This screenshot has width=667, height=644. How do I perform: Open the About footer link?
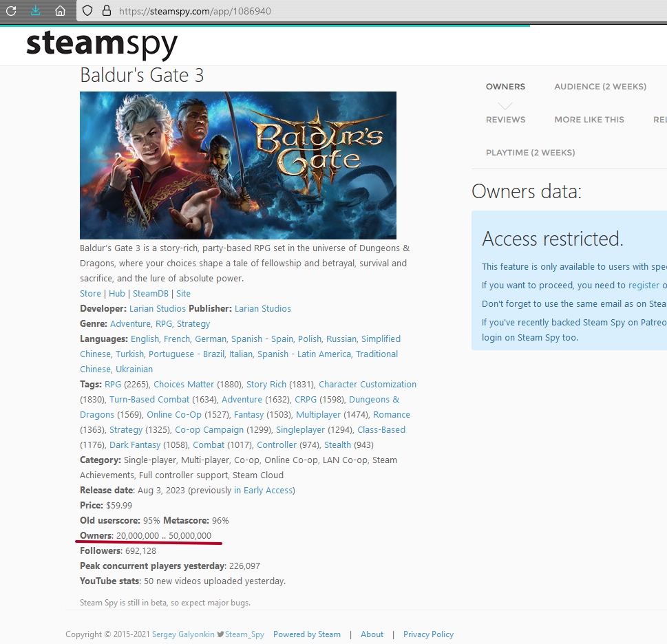pyautogui.click(x=372, y=634)
